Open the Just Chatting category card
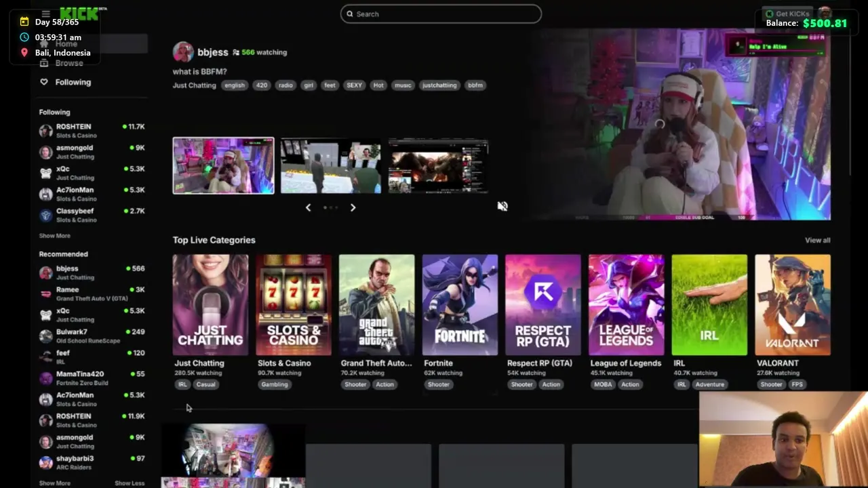This screenshot has height=488, width=868. [210, 305]
